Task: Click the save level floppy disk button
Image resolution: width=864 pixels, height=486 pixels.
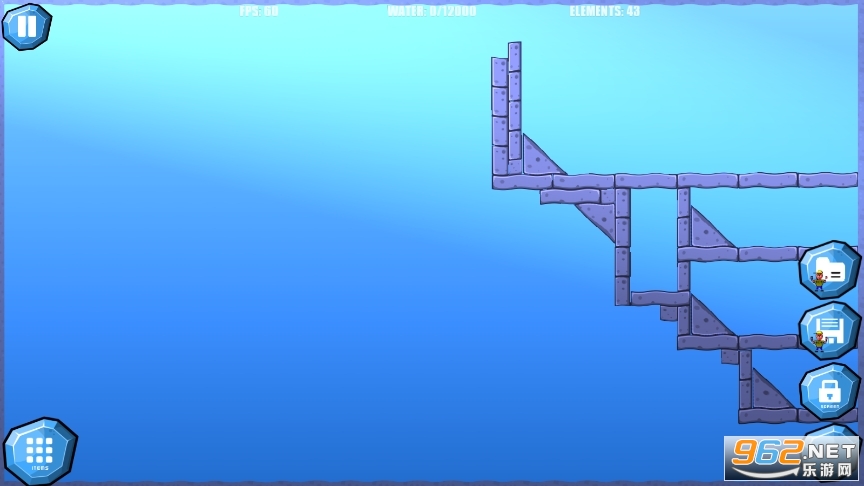Action: [x=830, y=331]
